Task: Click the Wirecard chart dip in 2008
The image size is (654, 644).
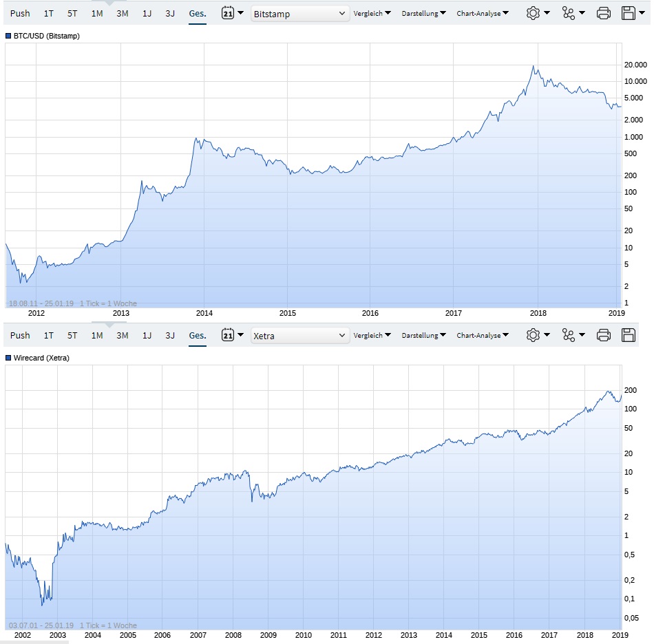Action: 252,500
